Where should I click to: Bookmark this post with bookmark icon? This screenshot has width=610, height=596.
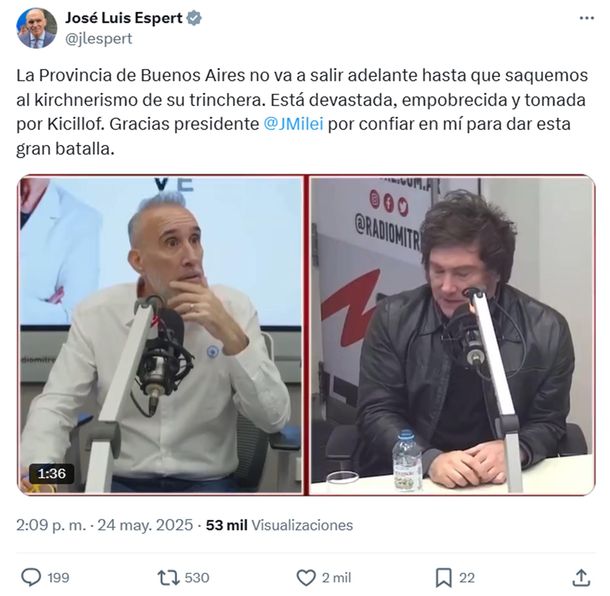pyautogui.click(x=443, y=578)
